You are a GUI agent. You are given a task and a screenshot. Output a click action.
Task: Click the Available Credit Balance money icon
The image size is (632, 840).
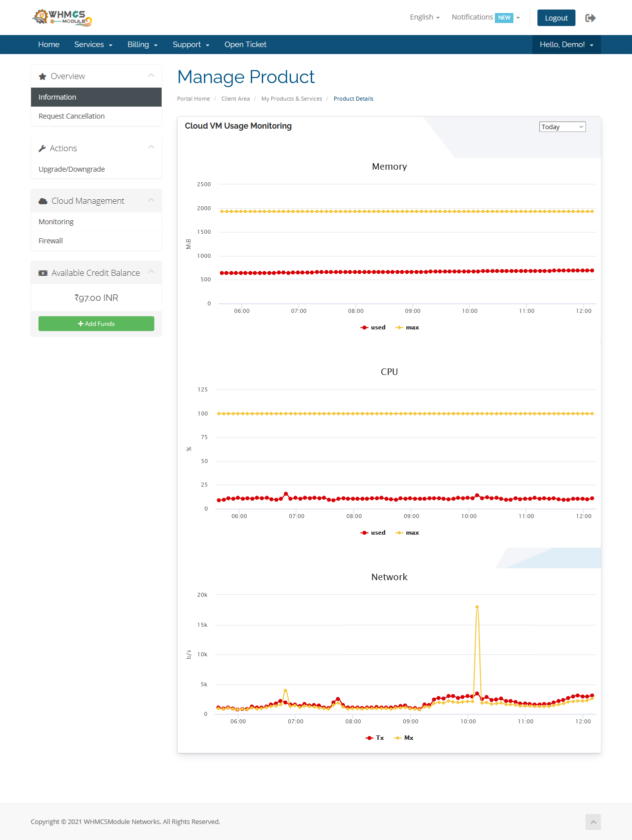43,273
